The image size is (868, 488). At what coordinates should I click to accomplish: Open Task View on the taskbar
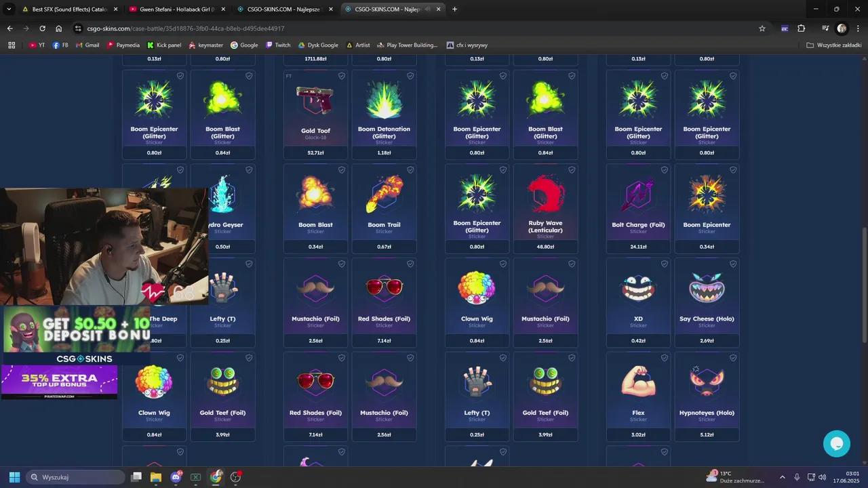point(136,477)
